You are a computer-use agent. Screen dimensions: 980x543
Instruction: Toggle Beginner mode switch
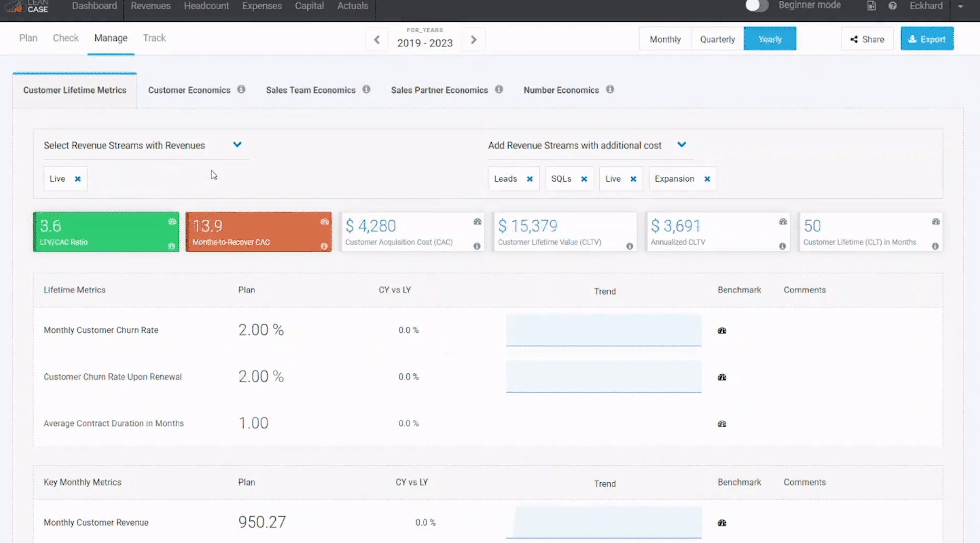757,6
